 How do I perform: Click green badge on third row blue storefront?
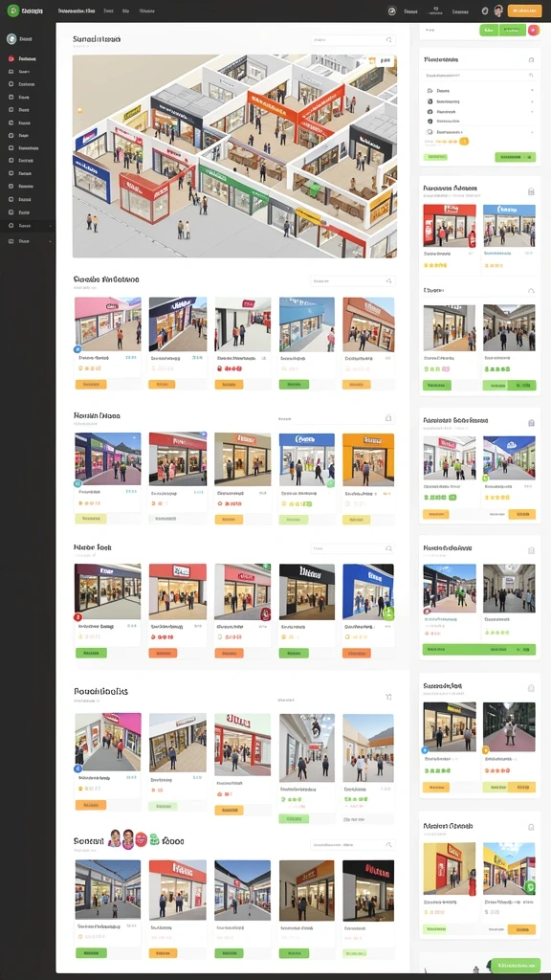[389, 612]
